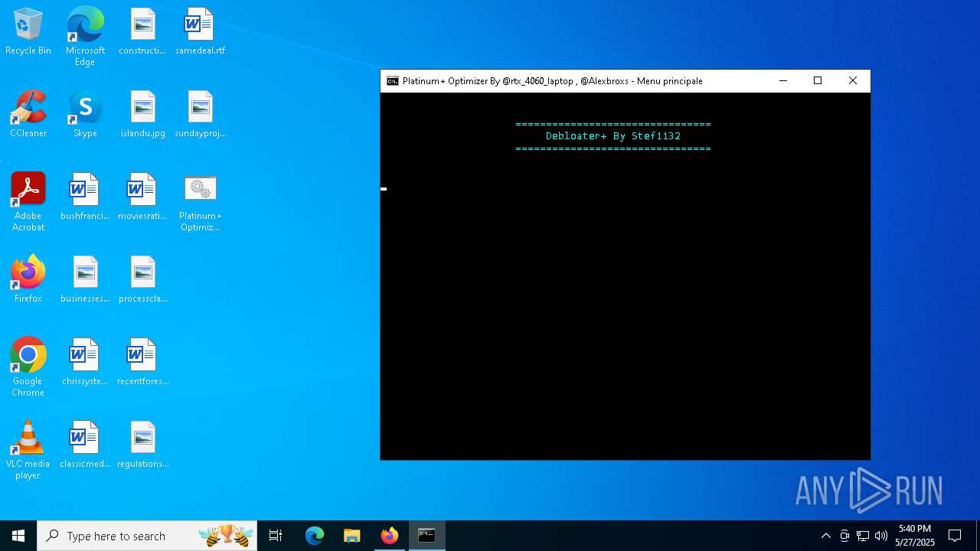This screenshot has width=980, height=551.
Task: Open the Recycle Bin desktop icon
Action: coord(28,32)
